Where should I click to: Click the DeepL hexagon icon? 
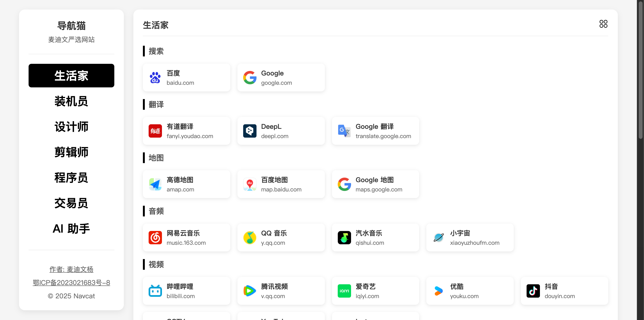point(250,131)
